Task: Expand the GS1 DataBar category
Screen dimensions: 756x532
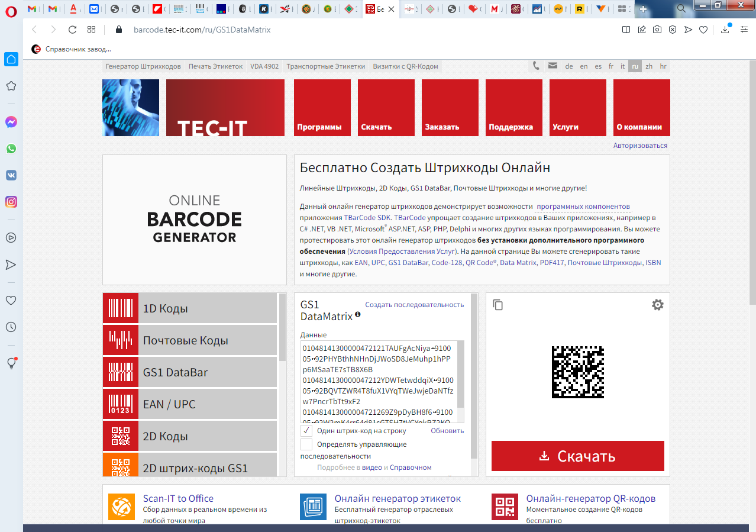Action: pyautogui.click(x=189, y=372)
